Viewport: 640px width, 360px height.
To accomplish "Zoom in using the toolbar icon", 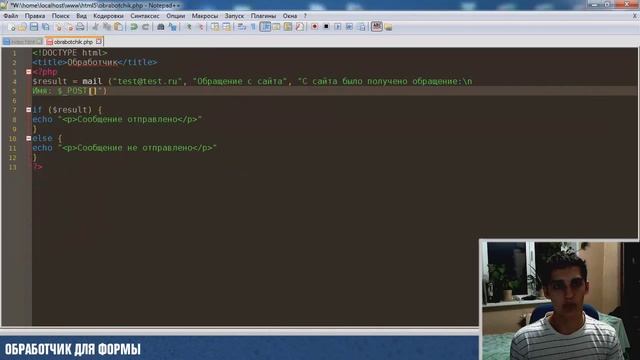I will pos(189,27).
